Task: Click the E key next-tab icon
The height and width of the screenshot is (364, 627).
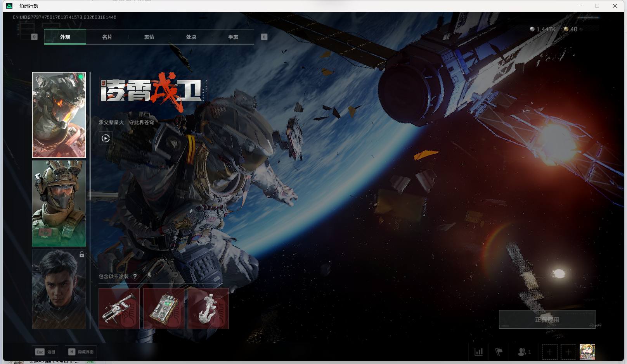Action: tap(264, 37)
